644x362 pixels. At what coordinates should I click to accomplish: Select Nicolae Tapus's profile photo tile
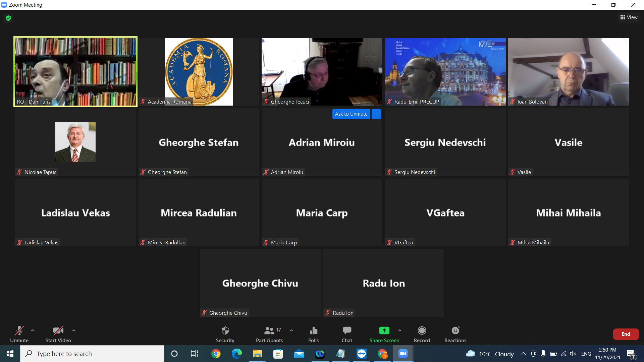(x=75, y=142)
